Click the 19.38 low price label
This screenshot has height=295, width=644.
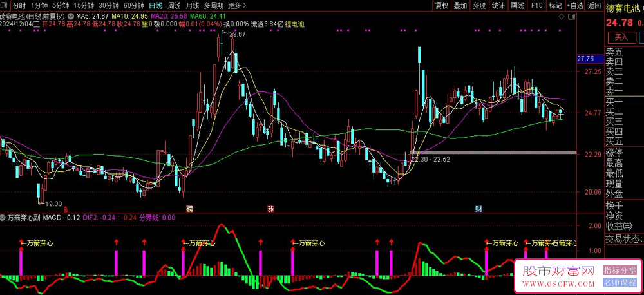(53, 204)
